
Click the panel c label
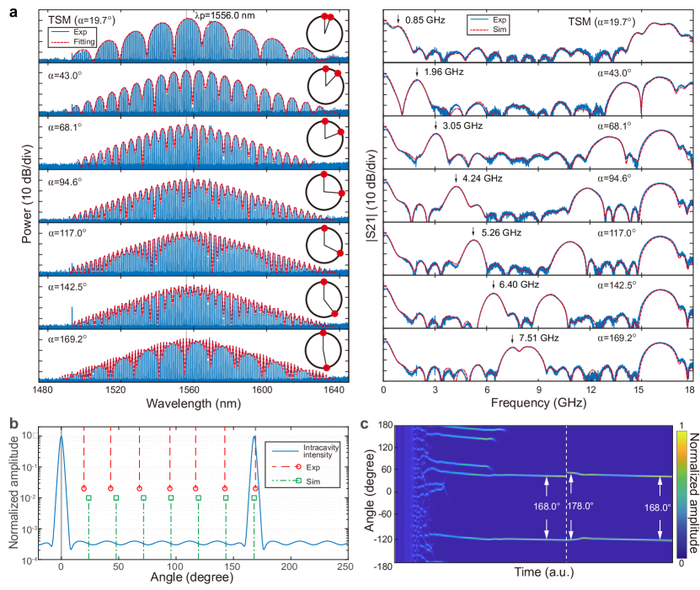pyautogui.click(x=362, y=423)
